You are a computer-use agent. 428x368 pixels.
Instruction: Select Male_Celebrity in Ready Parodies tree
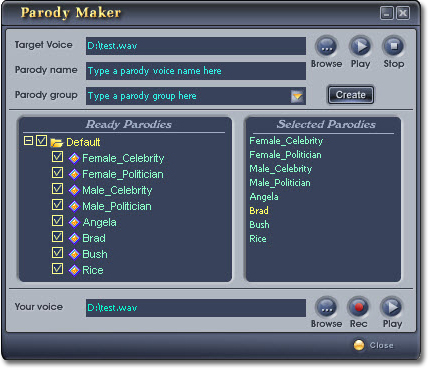(x=117, y=190)
